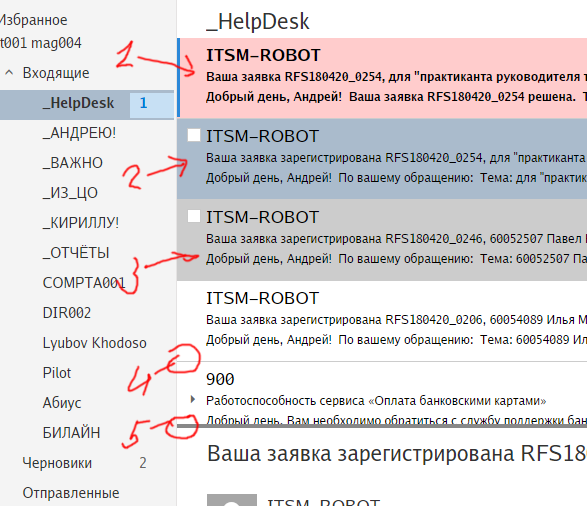Select the _ОТЧЁТЫ folder
The width and height of the screenshot is (587, 506).
pos(76,253)
